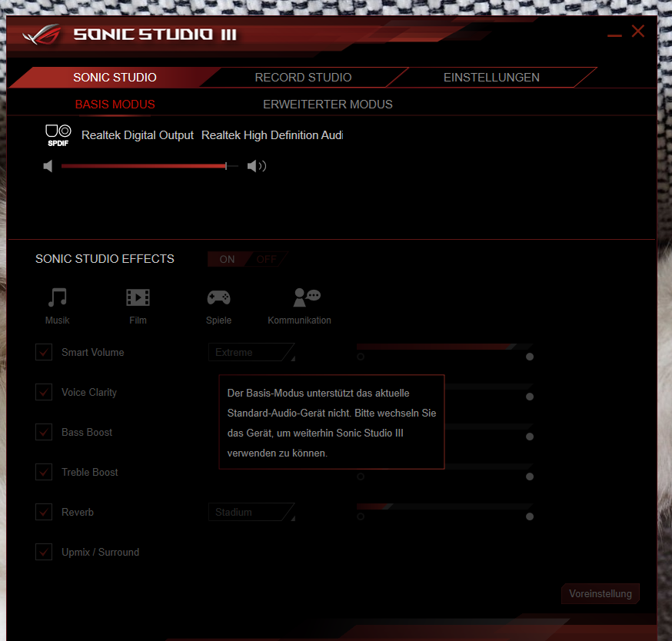Viewport: 672px width, 641px height.
Task: Toggle the Smart Volume checkbox
Action: pyautogui.click(x=44, y=352)
